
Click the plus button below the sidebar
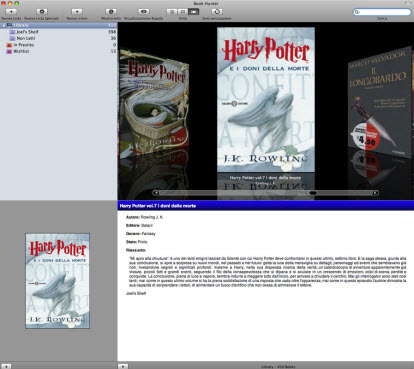(6, 366)
